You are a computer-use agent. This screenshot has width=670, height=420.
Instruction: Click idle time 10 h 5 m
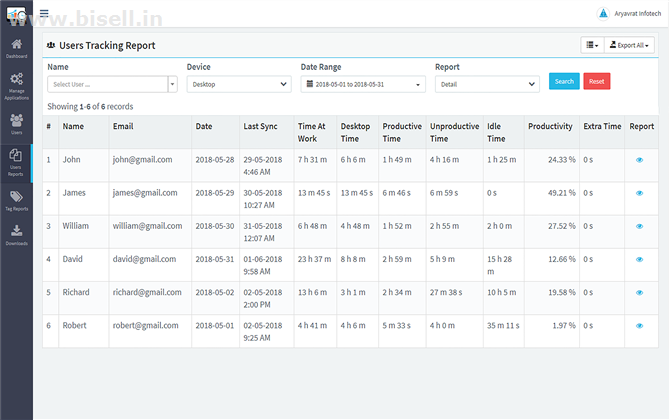(502, 293)
